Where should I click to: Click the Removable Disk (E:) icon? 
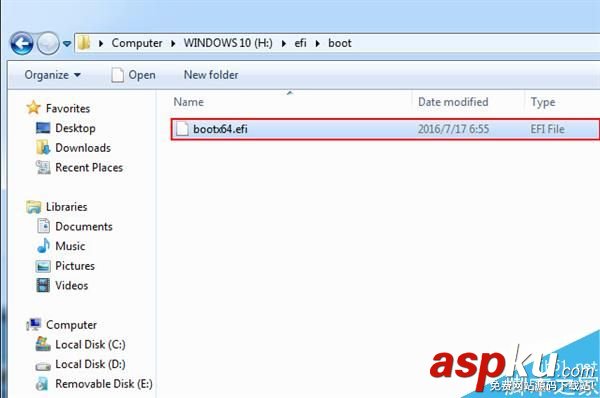(42, 383)
